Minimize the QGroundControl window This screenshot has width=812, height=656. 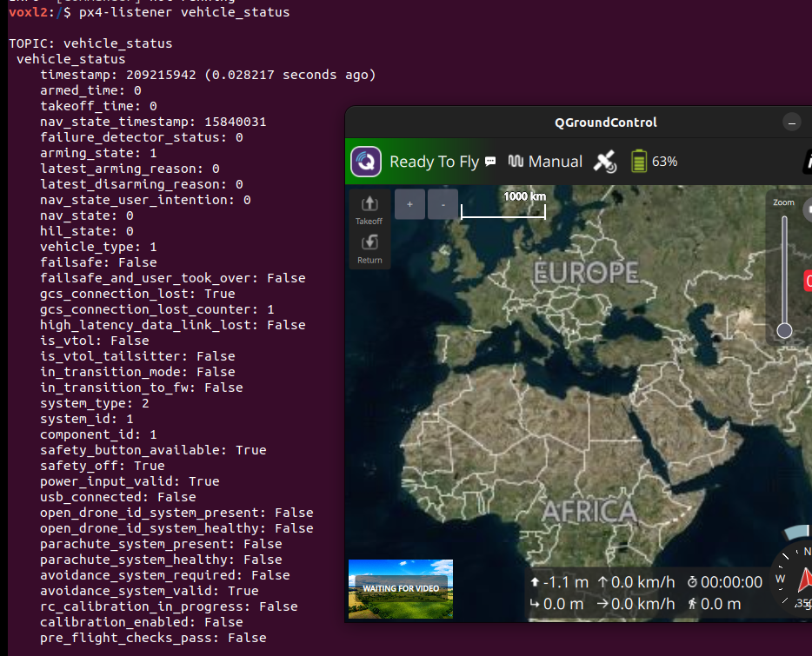click(792, 123)
